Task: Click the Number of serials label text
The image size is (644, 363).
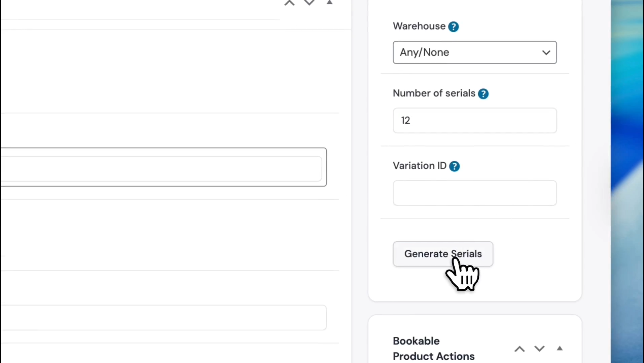Action: tap(434, 93)
